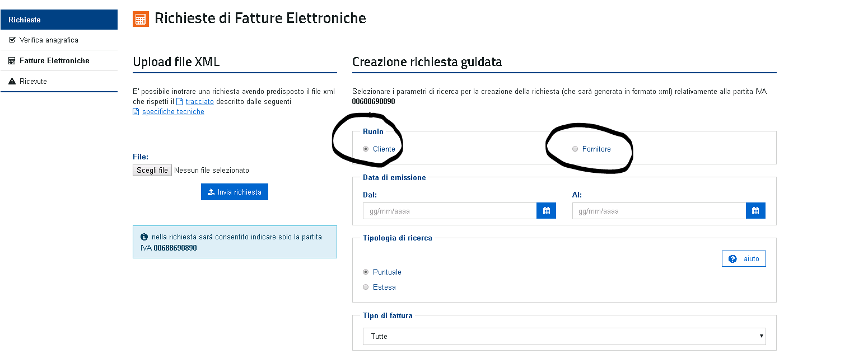
Task: Open the Richieste sidebar section
Action: point(59,20)
